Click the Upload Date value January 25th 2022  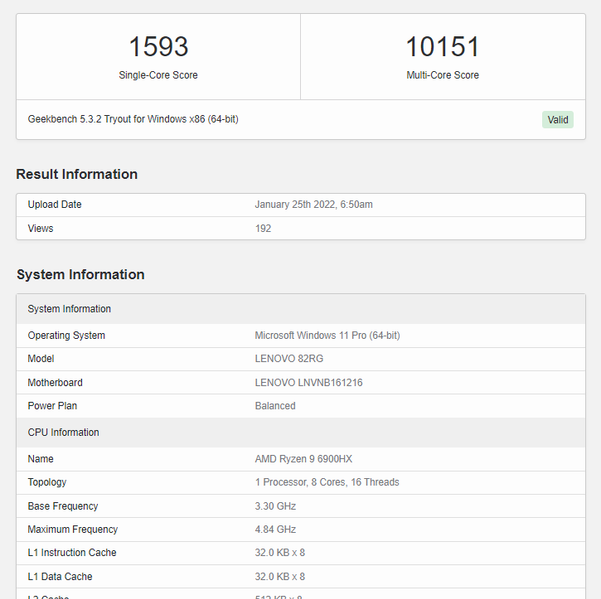314,204
